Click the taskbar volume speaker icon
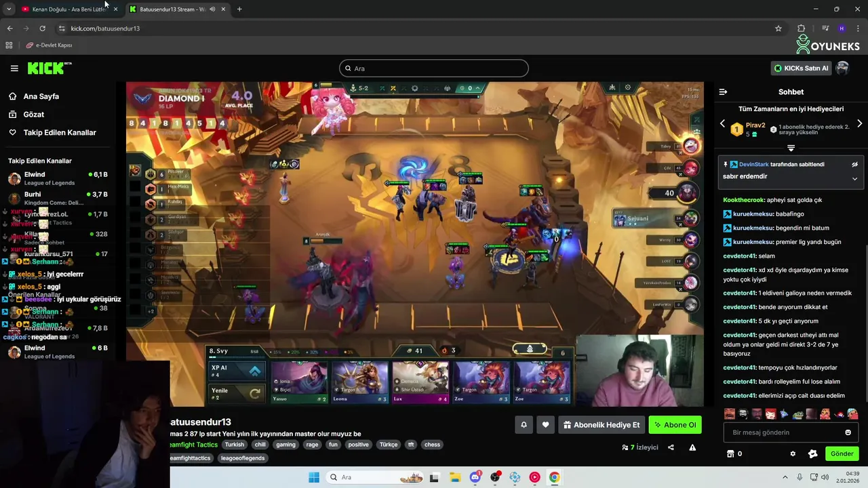Viewport: 868px width, 488px height. click(825, 477)
